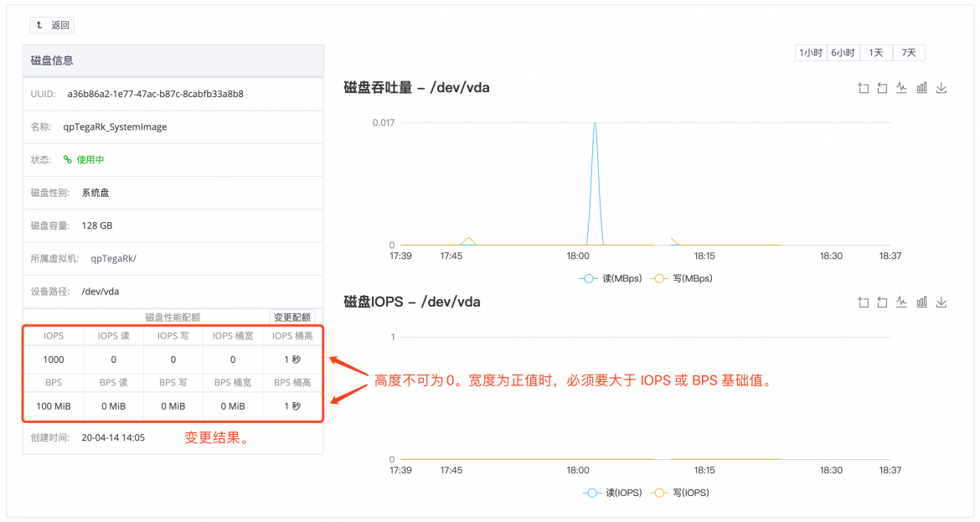Click the device path value /dev/vda
The width and height of the screenshot is (980, 522).
tap(100, 292)
